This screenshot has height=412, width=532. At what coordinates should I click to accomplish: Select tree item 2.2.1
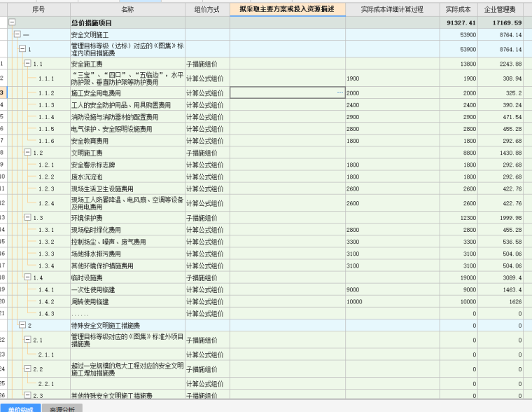point(46,384)
